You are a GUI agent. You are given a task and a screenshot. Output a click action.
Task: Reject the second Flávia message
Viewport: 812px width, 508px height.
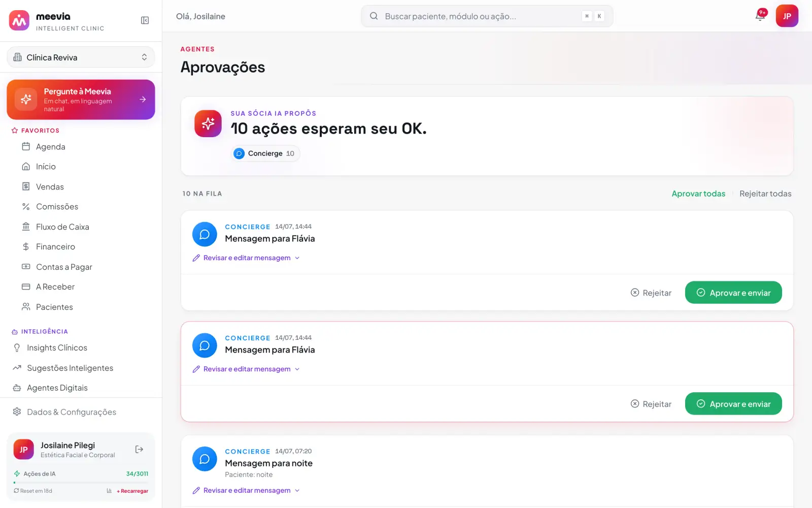tap(651, 404)
